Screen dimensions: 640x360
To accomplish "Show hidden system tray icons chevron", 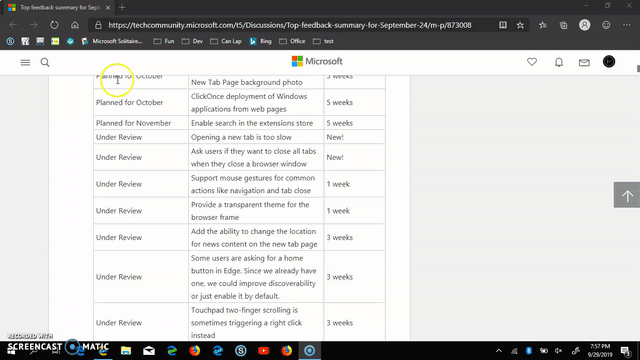I will pos(499,351).
